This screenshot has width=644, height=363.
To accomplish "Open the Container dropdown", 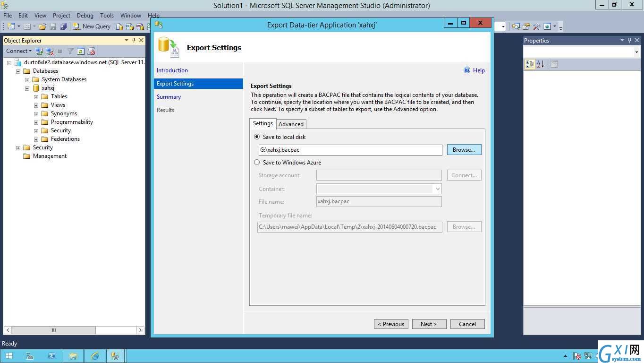I will (437, 189).
